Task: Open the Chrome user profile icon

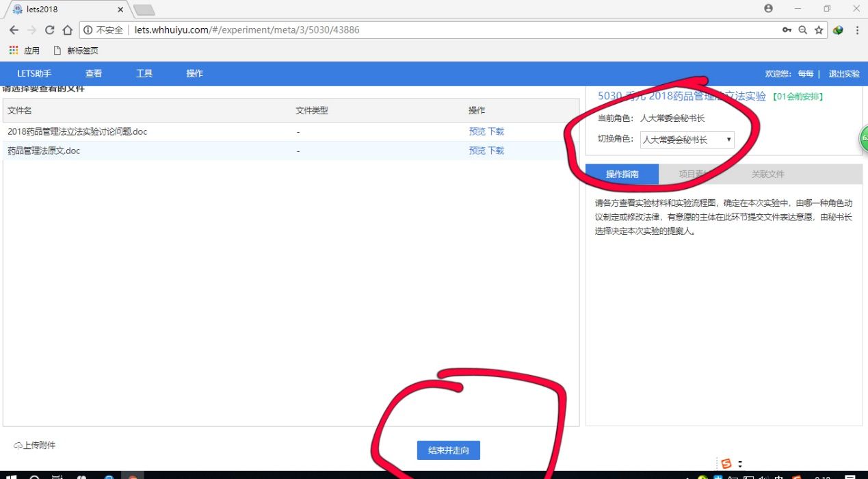Action: (x=769, y=8)
